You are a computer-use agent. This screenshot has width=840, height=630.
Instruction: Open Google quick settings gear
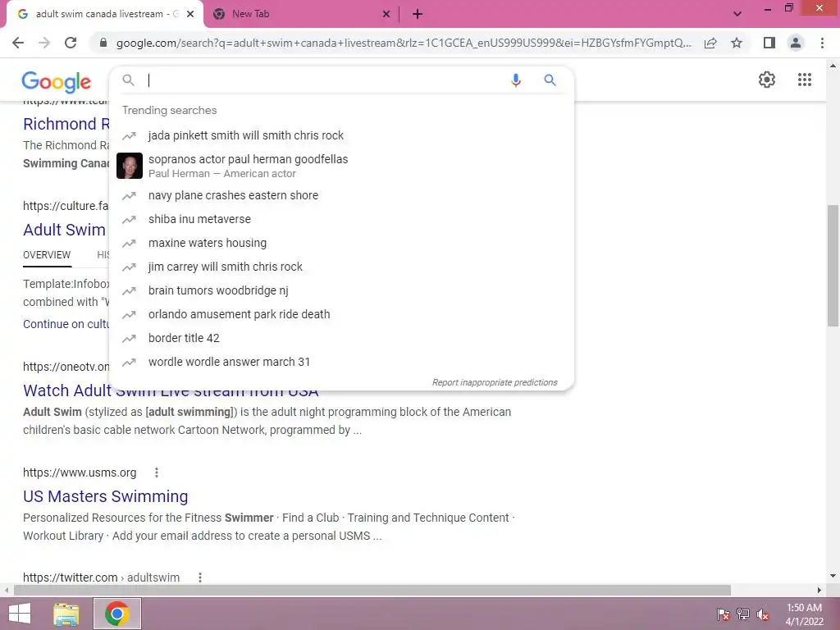point(767,80)
